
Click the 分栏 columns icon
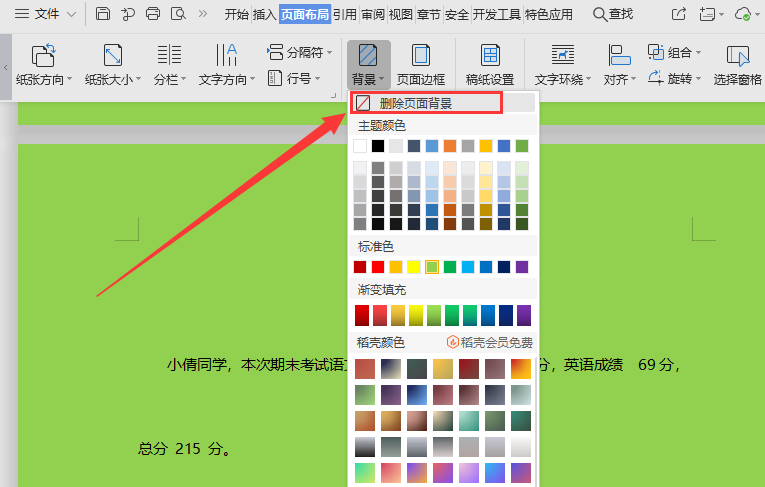169,56
